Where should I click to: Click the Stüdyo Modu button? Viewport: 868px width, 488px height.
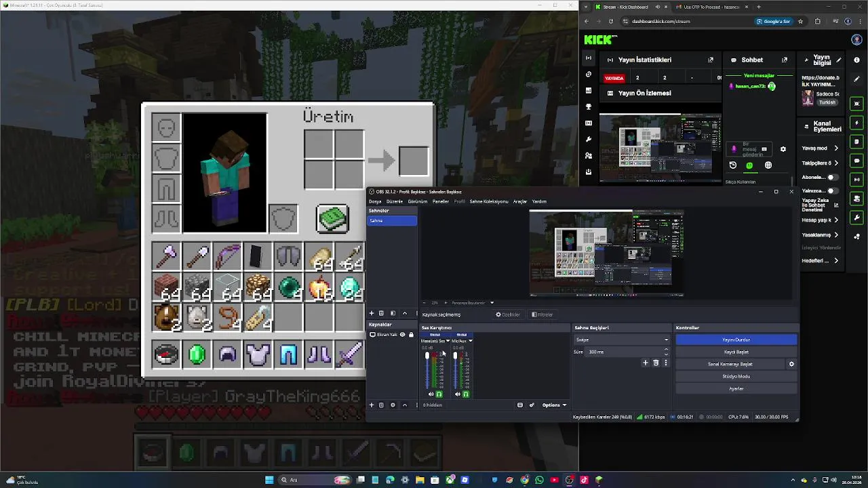736,376
